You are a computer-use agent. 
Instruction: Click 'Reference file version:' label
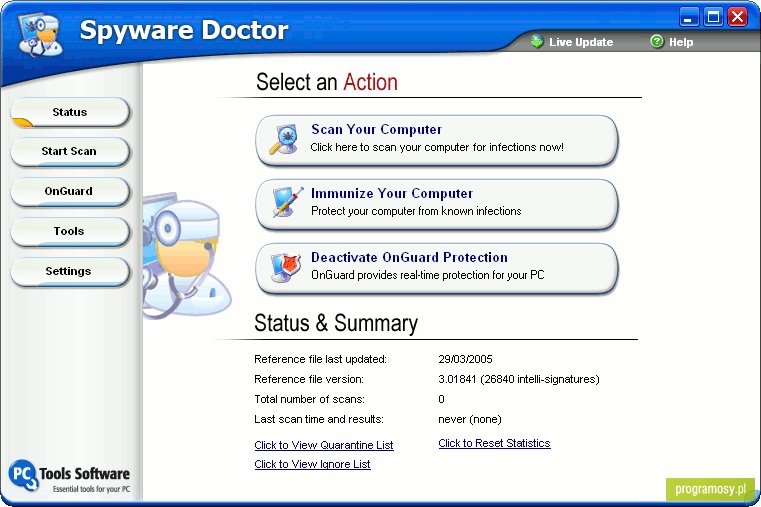309,379
